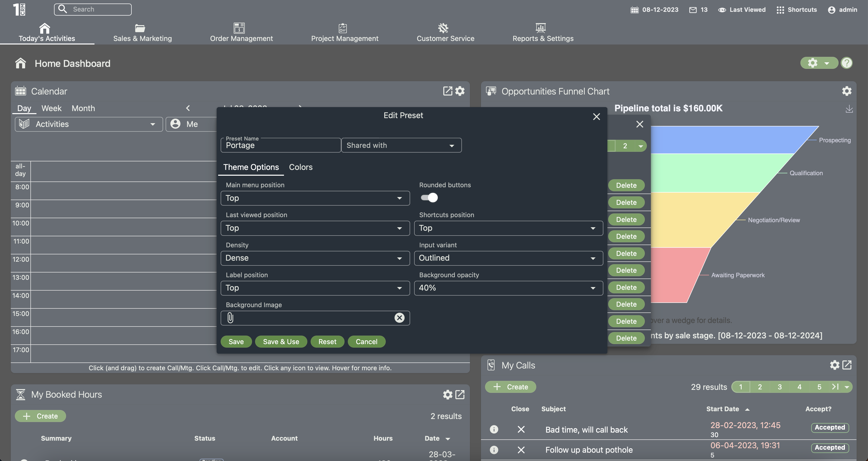Open the Customer Service module icon
This screenshot has height=461, width=868.
tap(443, 28)
